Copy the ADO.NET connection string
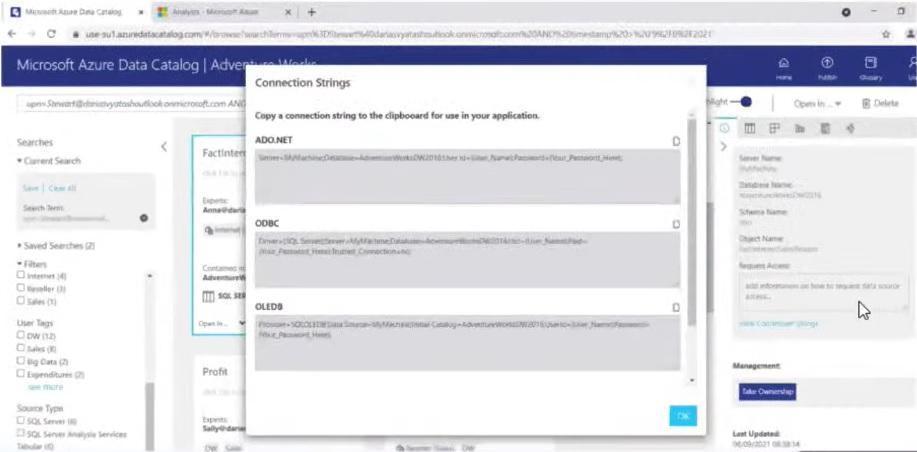Viewport: 917px width, 452px height. pos(676,141)
